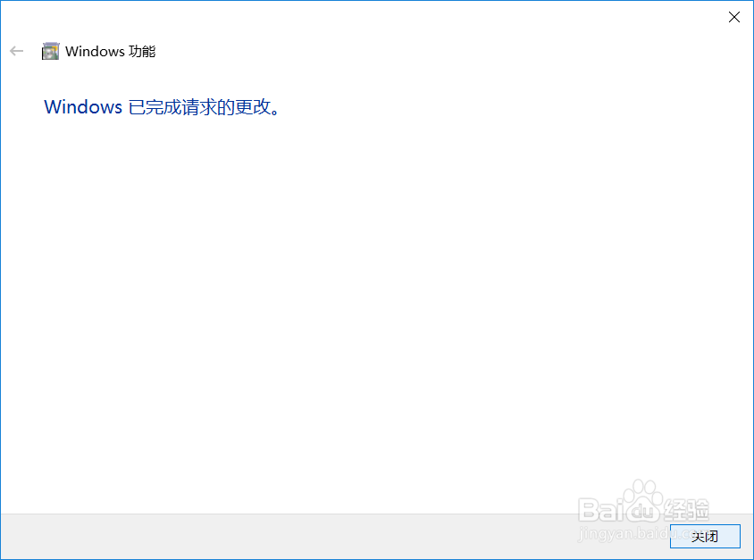754x560 pixels.
Task: Return to previous page via back arrow
Action: pos(16,51)
